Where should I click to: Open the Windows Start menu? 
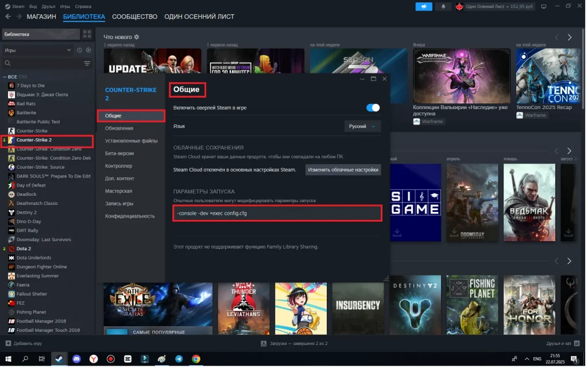pos(8,359)
